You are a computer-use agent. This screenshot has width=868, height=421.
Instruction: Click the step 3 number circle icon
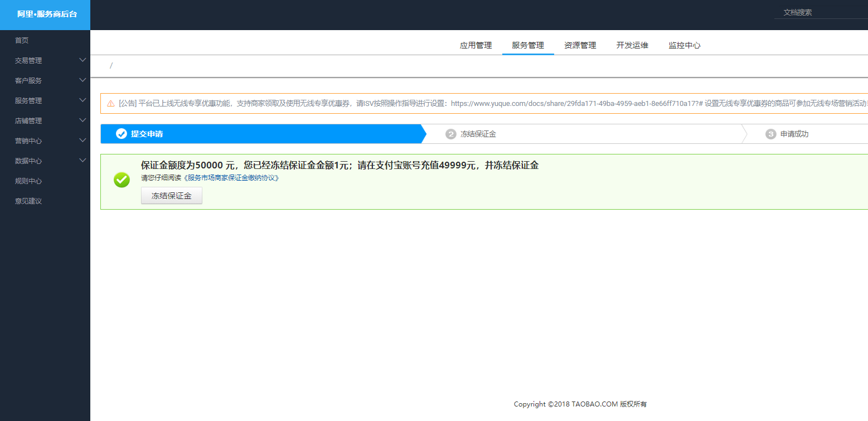pyautogui.click(x=770, y=134)
